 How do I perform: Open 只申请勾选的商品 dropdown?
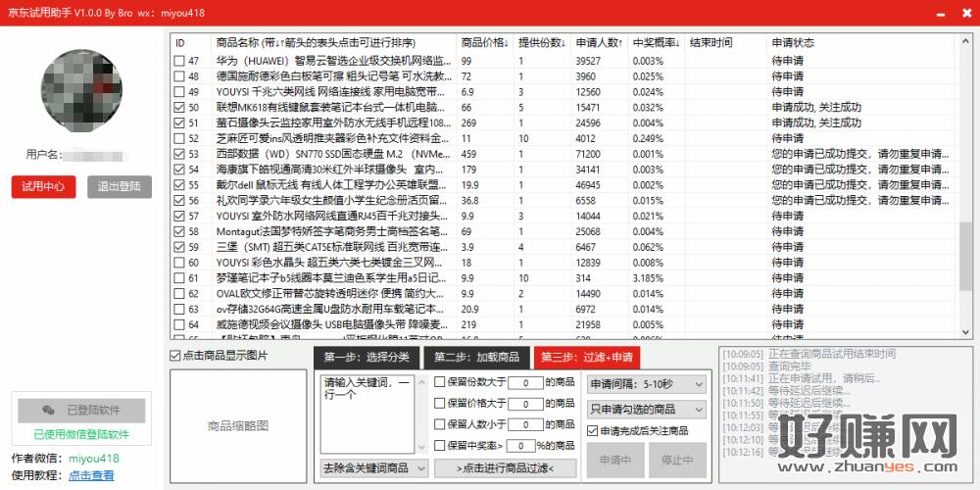[646, 410]
